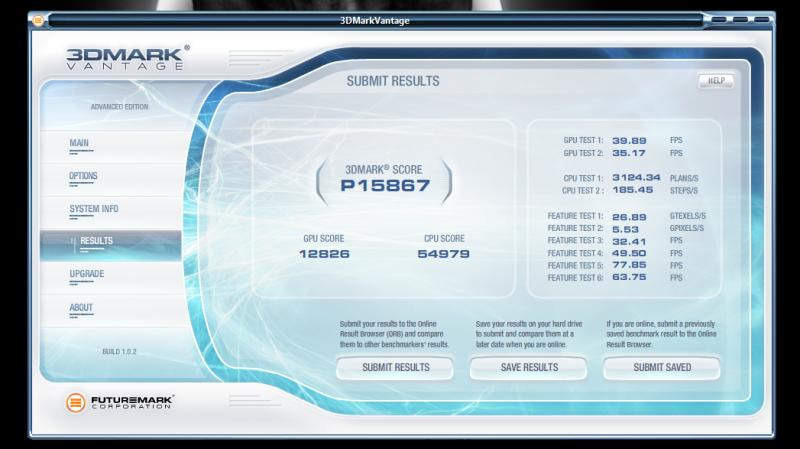Image resolution: width=800 pixels, height=449 pixels.
Task: Maximize the 3DMarkVantage window
Action: point(740,20)
